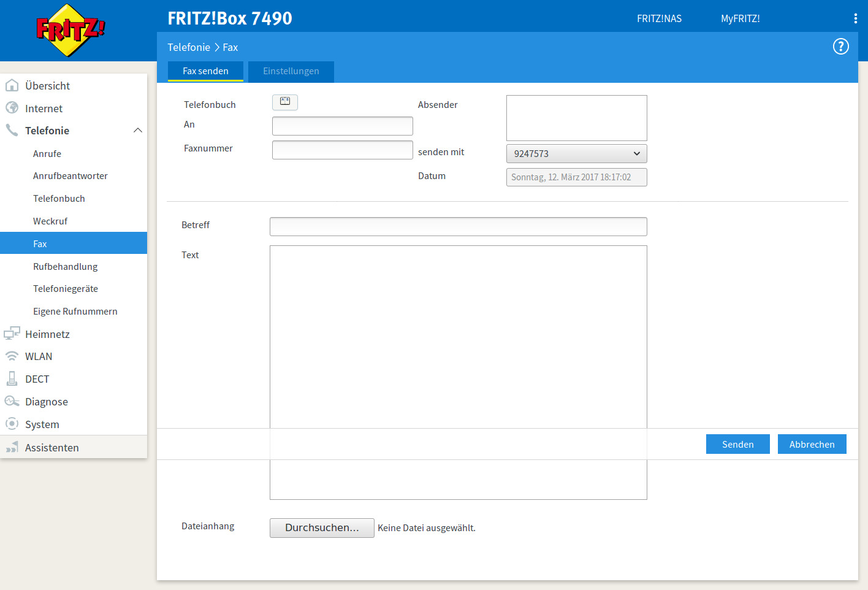Switch to the Einstellungen tab

point(291,71)
